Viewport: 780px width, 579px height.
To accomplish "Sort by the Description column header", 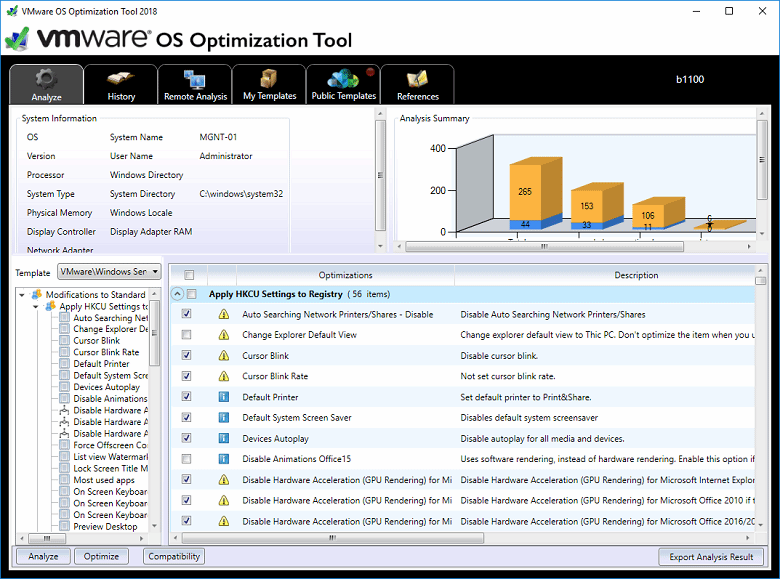I will pyautogui.click(x=636, y=275).
